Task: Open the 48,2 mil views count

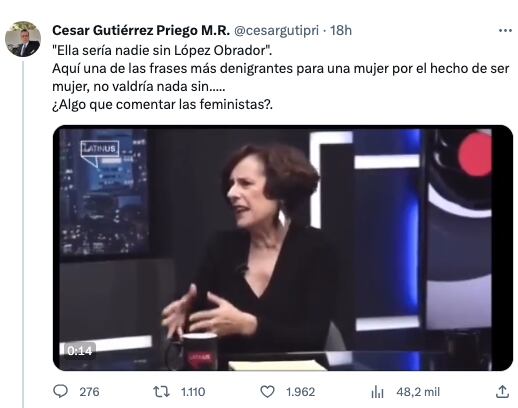Action: point(418,392)
